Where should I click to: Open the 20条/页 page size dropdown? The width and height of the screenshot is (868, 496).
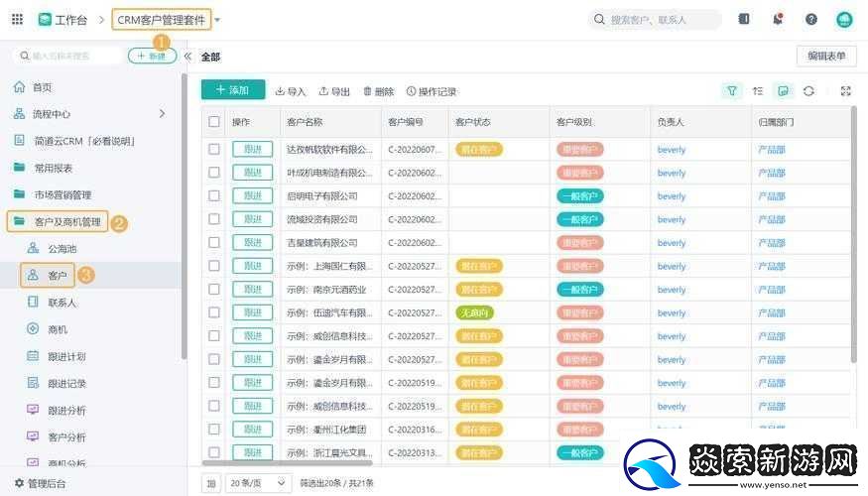259,483
